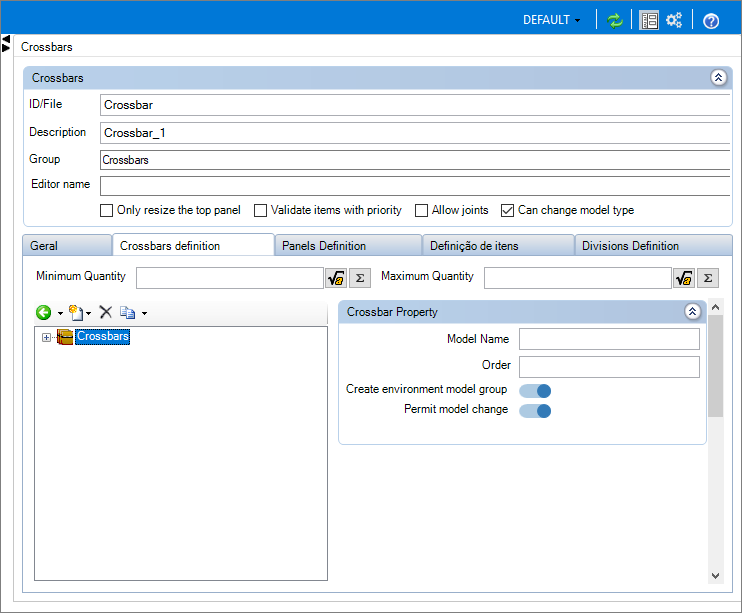Open dropdown next to green back arrow
Image resolution: width=742 pixels, height=613 pixels.
pyautogui.click(x=60, y=313)
